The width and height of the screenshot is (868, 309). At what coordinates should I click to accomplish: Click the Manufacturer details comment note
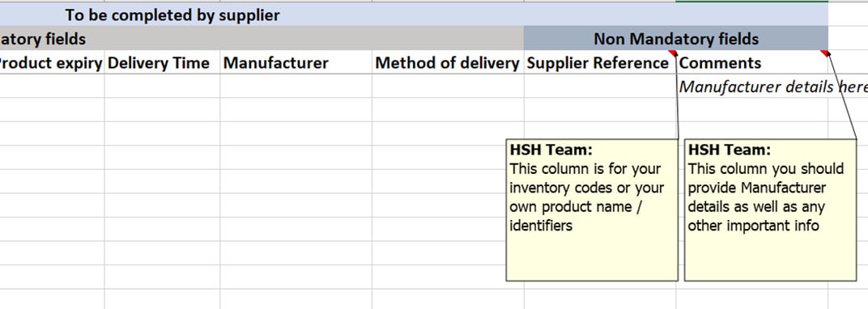tap(770, 210)
